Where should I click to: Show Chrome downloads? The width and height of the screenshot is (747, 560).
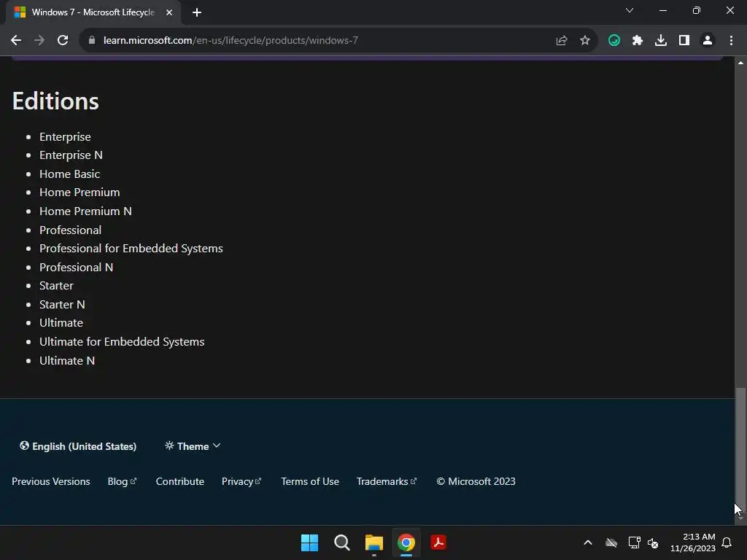661,41
